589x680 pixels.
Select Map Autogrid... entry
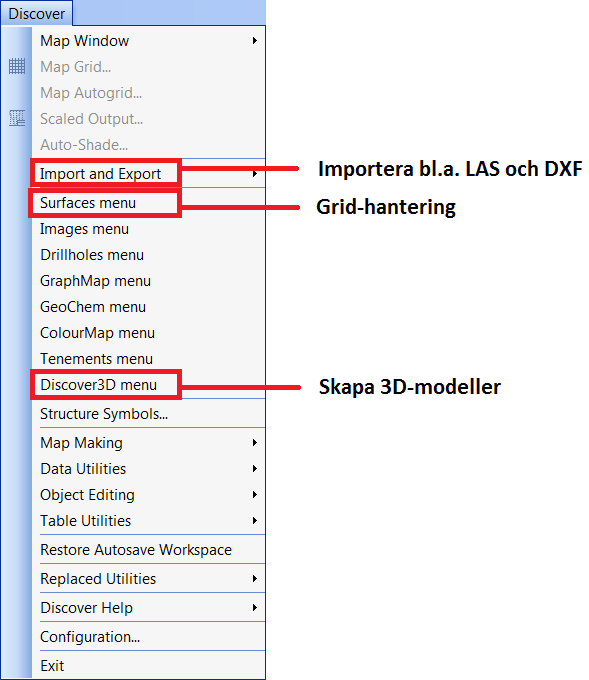click(148, 93)
